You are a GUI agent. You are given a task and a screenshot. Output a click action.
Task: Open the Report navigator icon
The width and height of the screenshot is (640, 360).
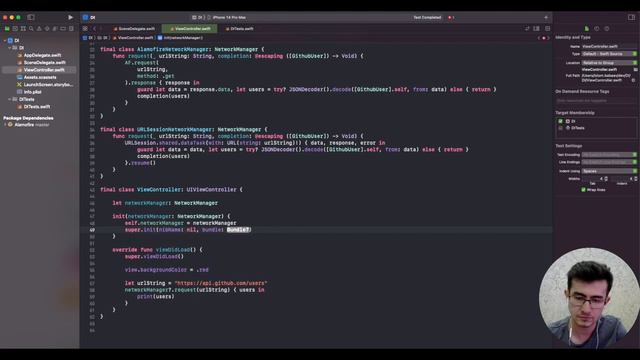coord(71,29)
